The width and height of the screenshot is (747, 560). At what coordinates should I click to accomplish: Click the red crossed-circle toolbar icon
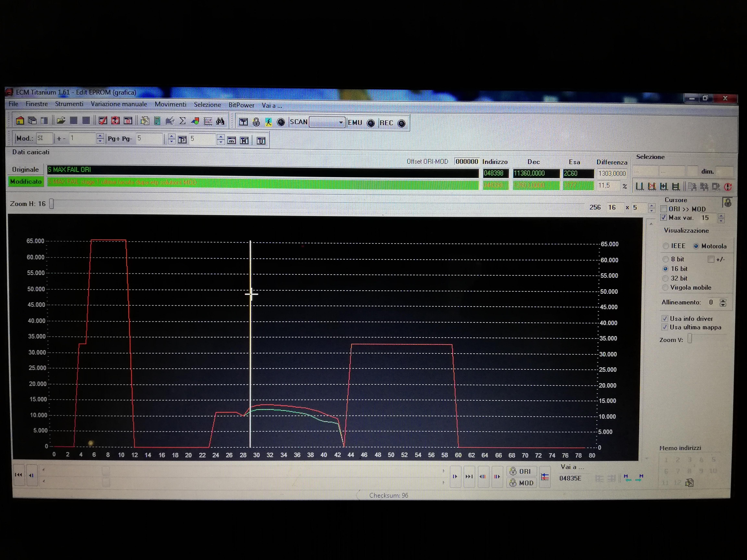pyautogui.click(x=115, y=121)
